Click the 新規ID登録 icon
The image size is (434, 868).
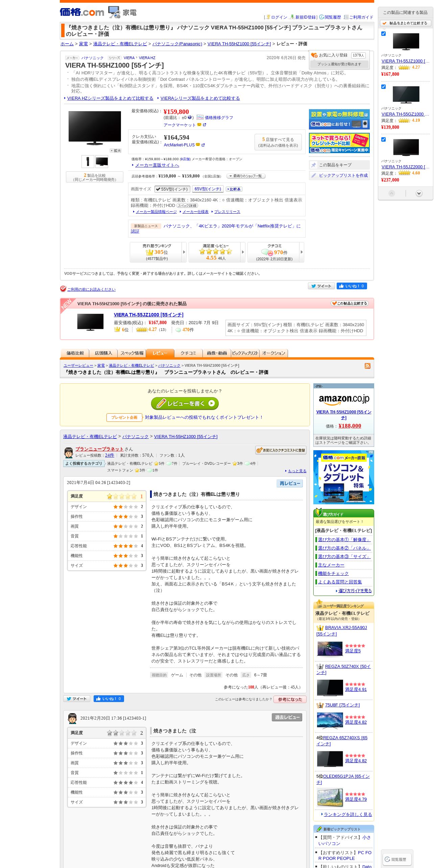tap(292, 17)
